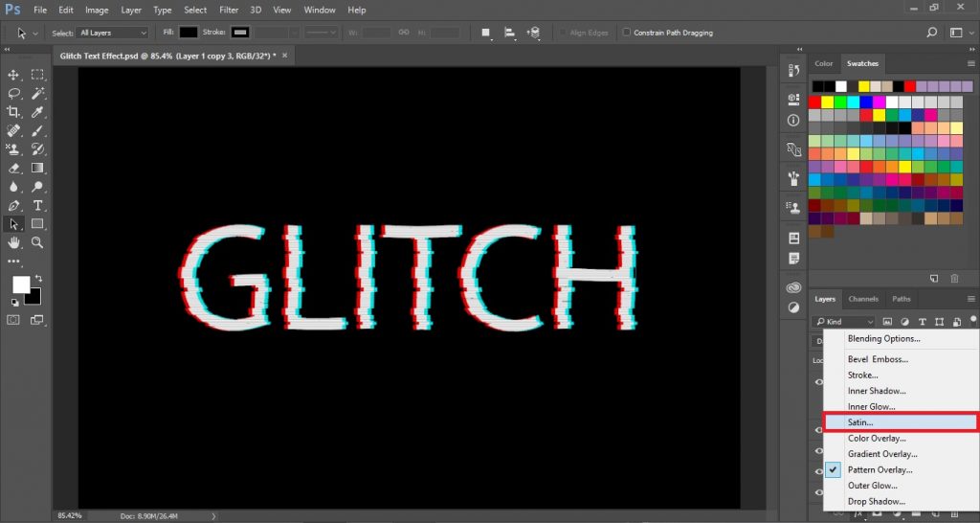Open the Adjustments panel icon
This screenshot has width=980, height=523.
point(793,307)
